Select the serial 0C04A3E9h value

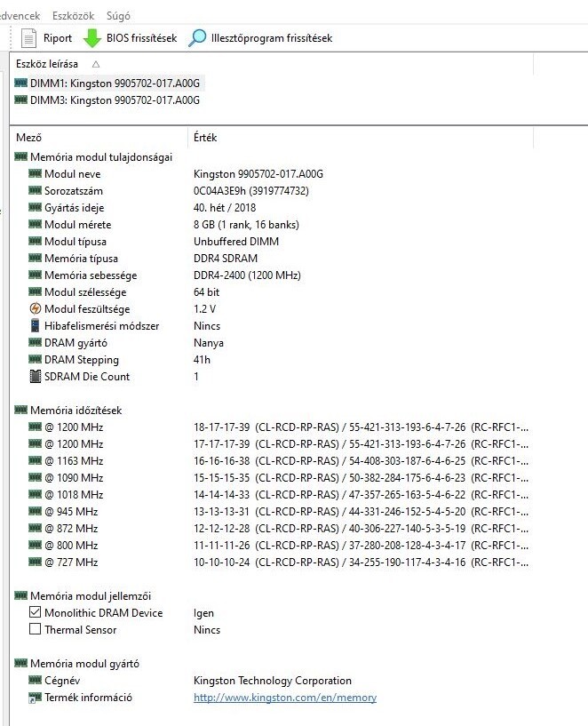coord(251,191)
